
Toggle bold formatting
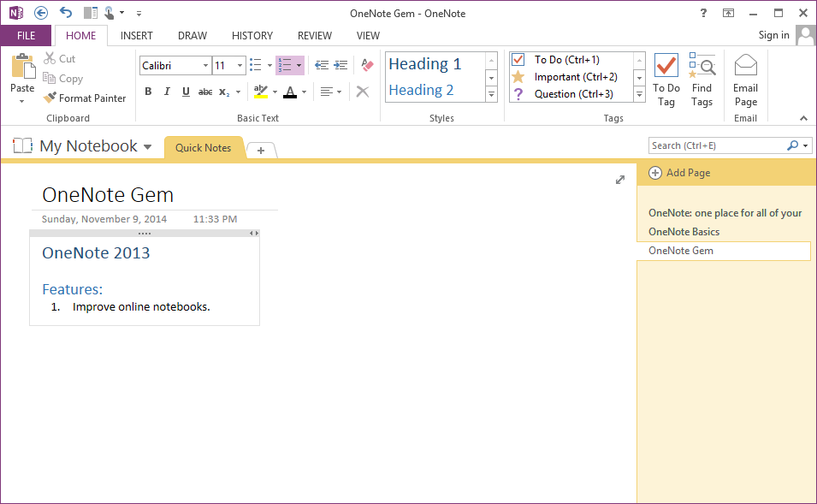click(x=149, y=92)
